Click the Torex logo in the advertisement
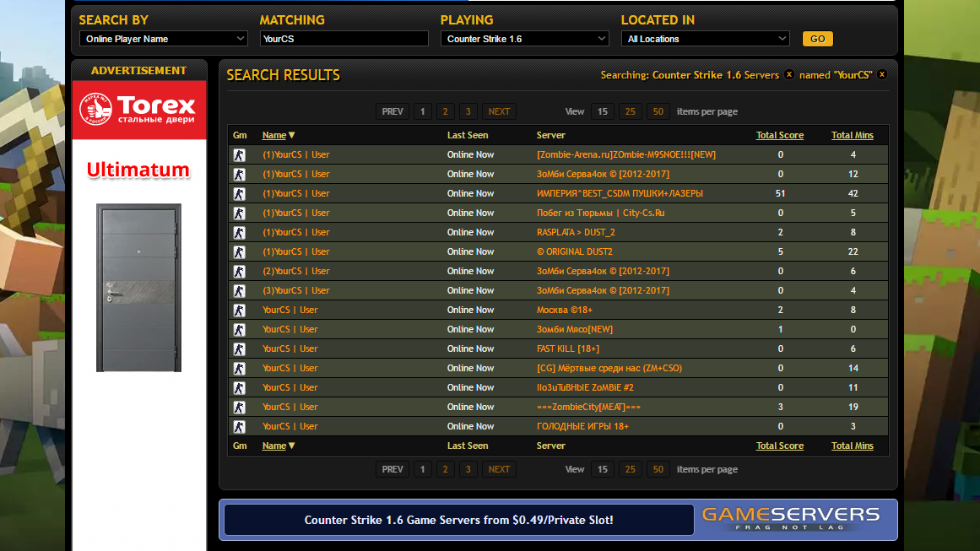This screenshot has height=551, width=980. click(x=138, y=110)
